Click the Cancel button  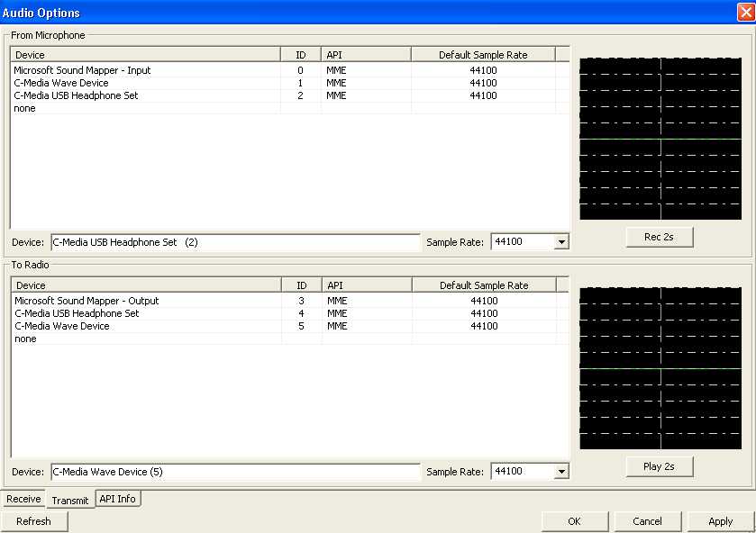[x=647, y=521]
